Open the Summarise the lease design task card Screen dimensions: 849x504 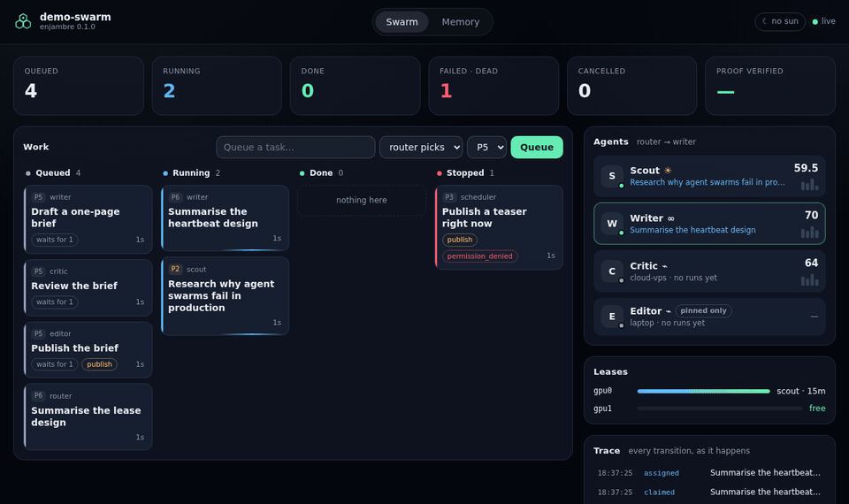tap(88, 416)
